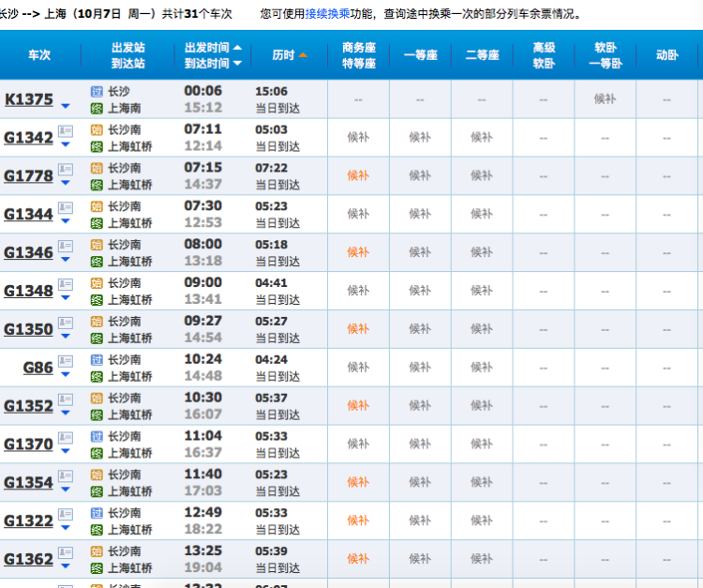Click the orange 始 icon in G1344 row
703x588 pixels.
pyautogui.click(x=97, y=206)
